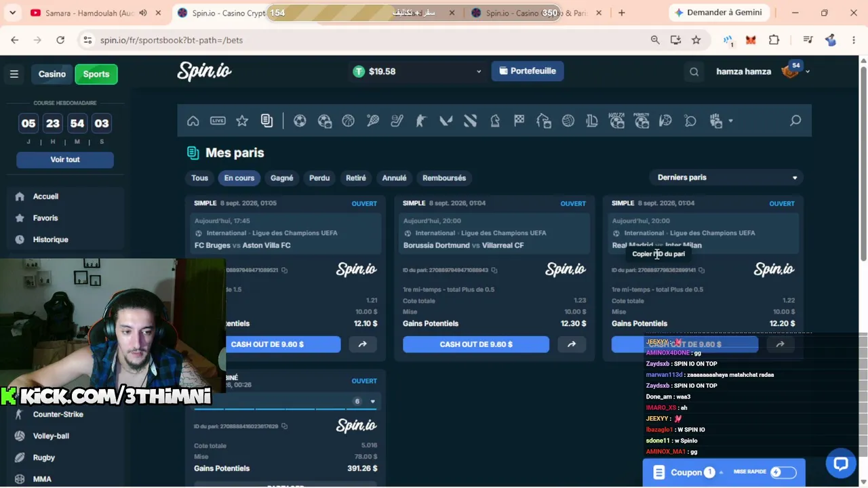Screen dimensions: 868x488
Task: Copy bet ID for Borussia Dortmund bet
Action: [494, 270]
